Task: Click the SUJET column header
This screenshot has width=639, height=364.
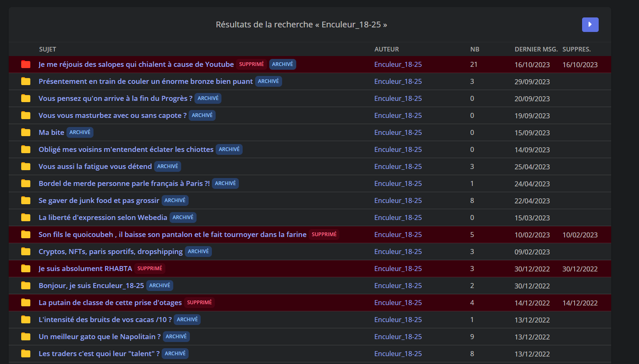Action: (47, 49)
